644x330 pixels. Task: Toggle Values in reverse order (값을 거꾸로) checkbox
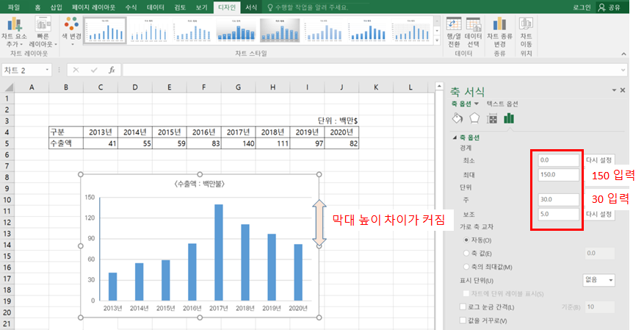coord(463,320)
